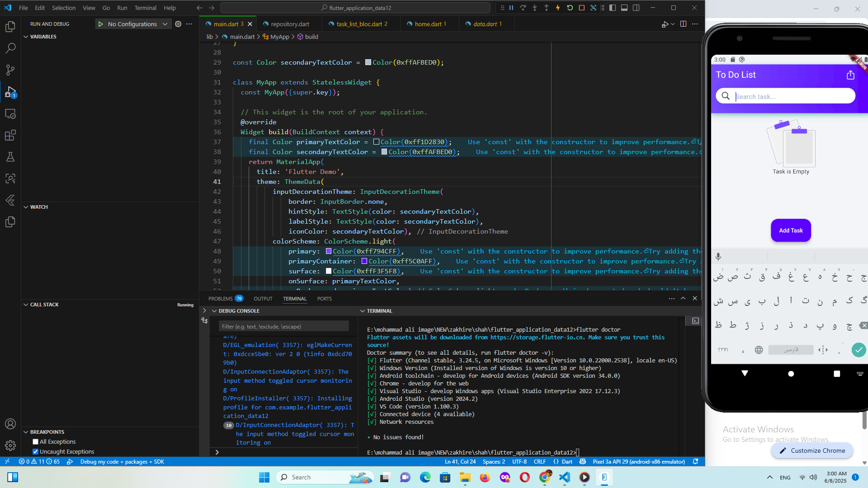This screenshot has height=488, width=868.
Task: Enable All Exceptions breakpoint checkbox
Action: click(35, 441)
